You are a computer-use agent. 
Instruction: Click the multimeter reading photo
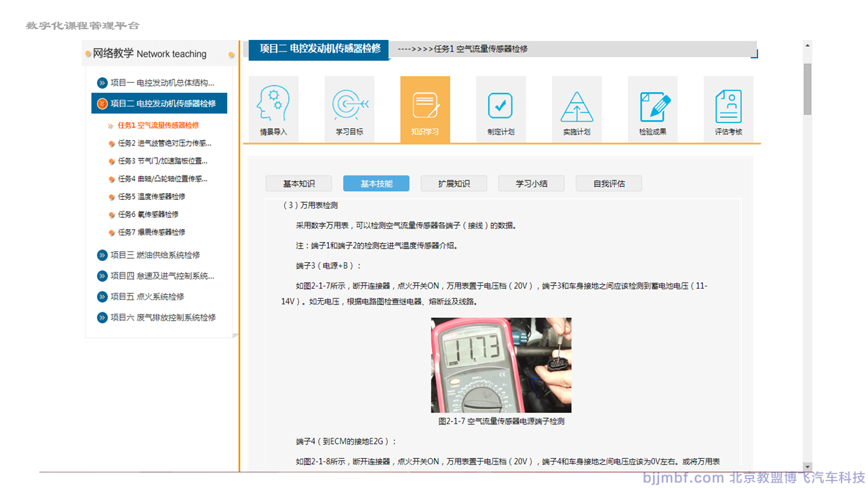tap(501, 365)
